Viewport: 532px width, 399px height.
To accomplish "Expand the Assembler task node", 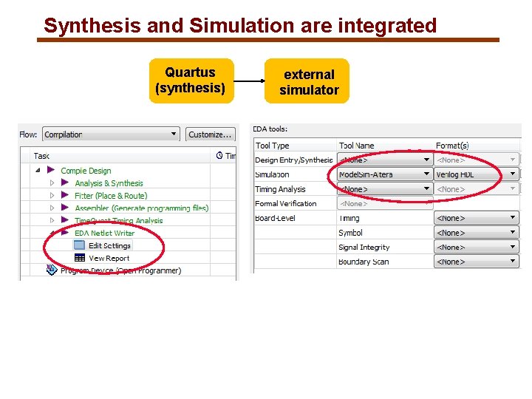I will 52,208.
